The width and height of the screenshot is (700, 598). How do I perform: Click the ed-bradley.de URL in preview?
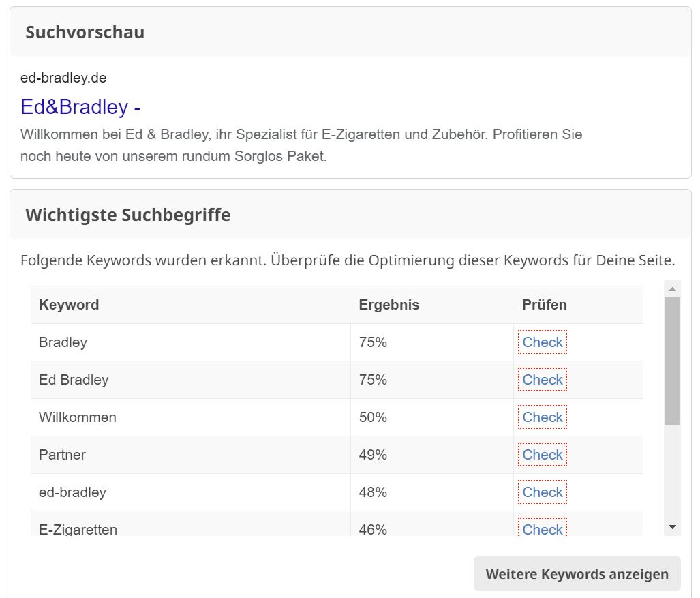coord(63,78)
